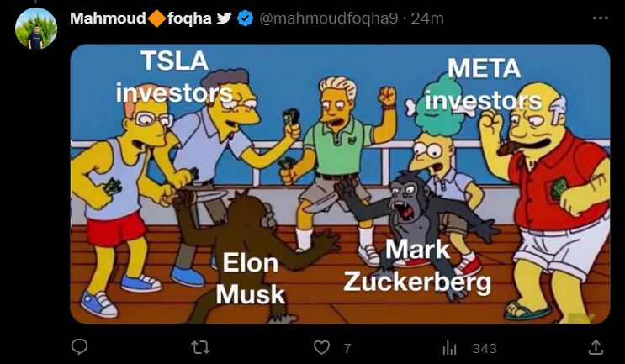The height and width of the screenshot is (364, 625).
Task: Open Mahmoud foqha's profile via display name
Action: point(140,18)
